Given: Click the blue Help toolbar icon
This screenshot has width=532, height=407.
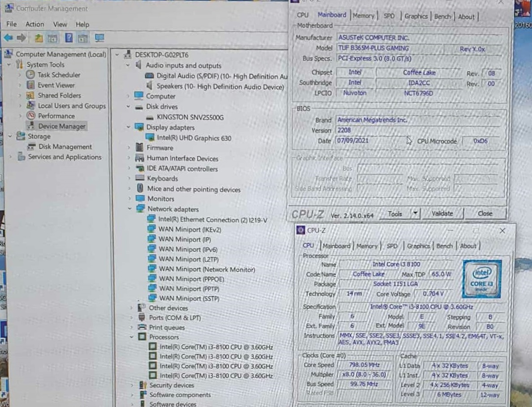Looking at the screenshot, I should (69, 38).
